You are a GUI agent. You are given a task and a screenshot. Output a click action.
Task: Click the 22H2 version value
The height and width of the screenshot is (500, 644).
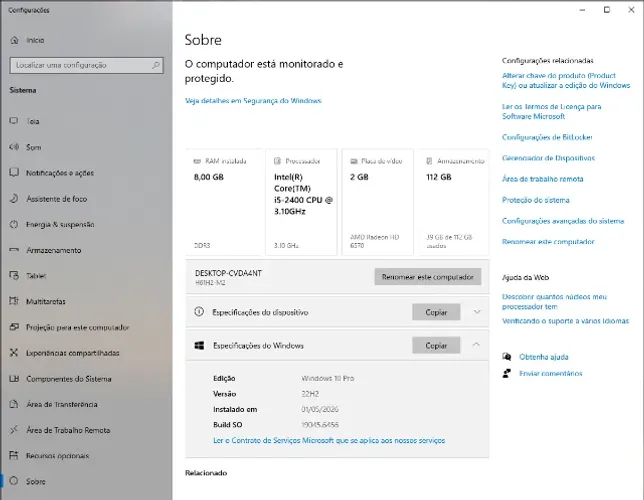(x=310, y=394)
